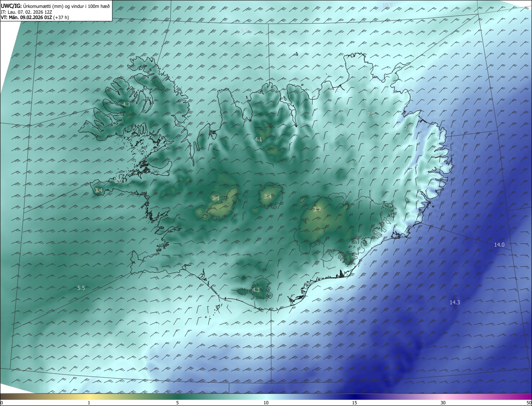Viewport: 532px width, 406px height.
Task: Click the UWC/IG Úrkomumætti title line
Action: coord(55,5)
